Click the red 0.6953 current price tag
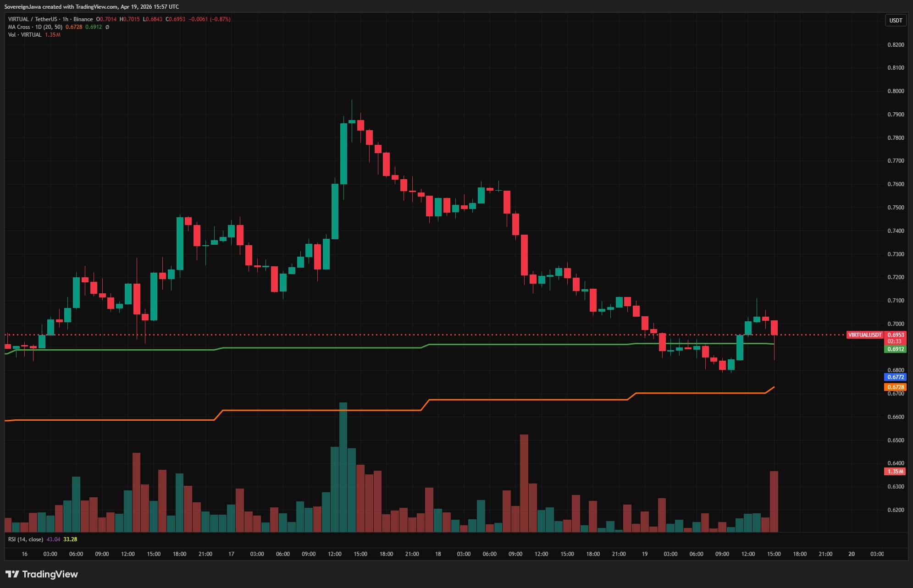 (895, 335)
